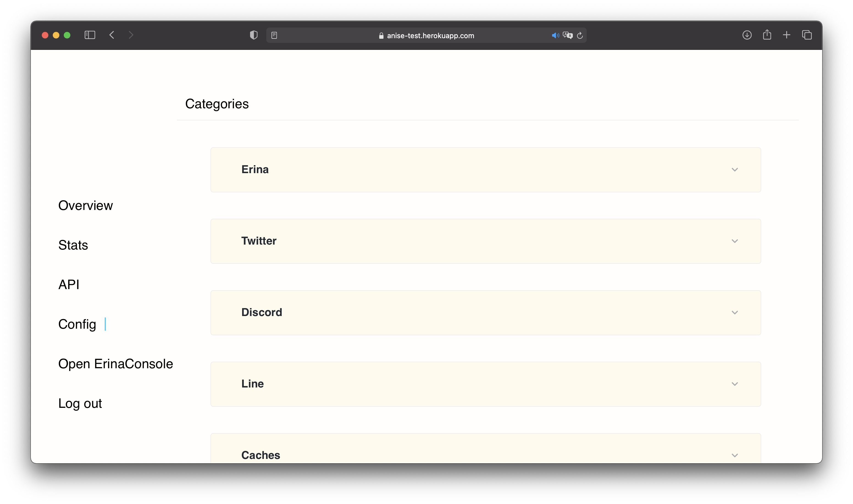Minimize the window with yellow button
The image size is (853, 504).
tap(56, 35)
